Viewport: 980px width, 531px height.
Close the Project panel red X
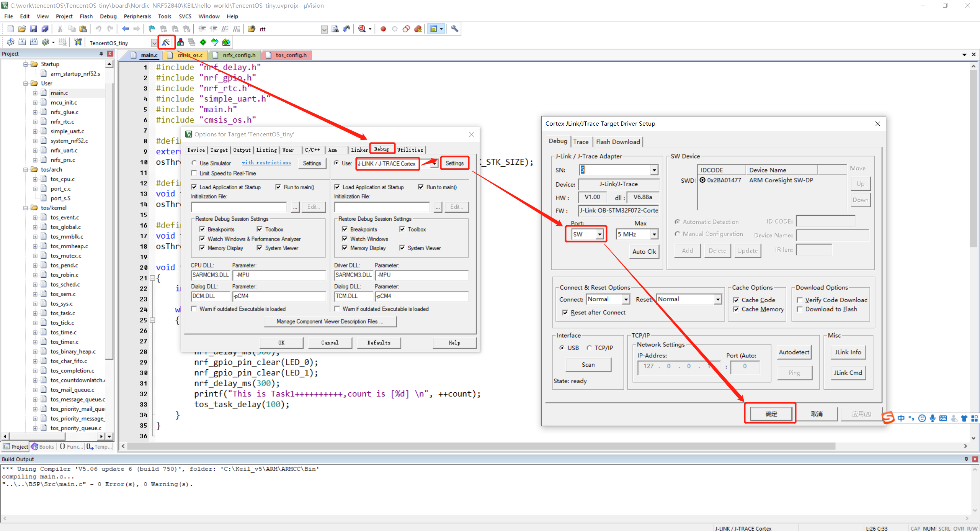point(110,54)
